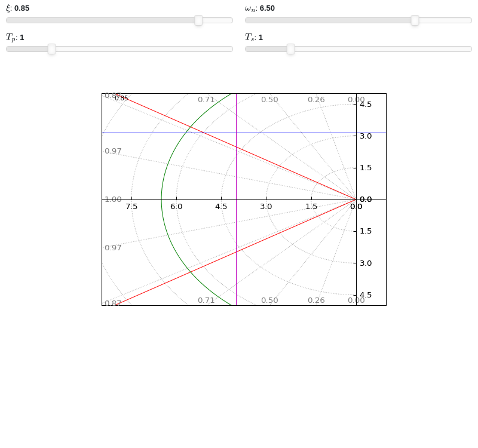Click the upper y-axis tick label 4.5
Image resolution: width=478 pixels, height=448 pixels.
pos(366,105)
